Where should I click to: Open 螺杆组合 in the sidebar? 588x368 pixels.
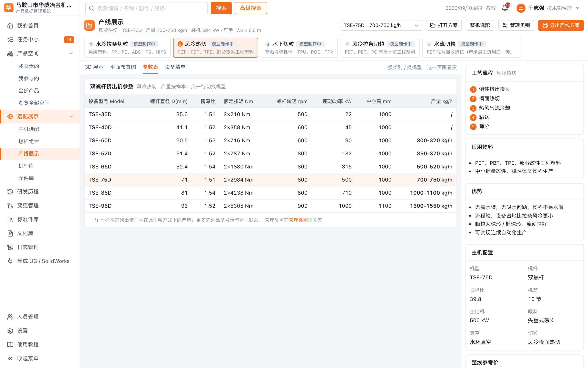[x=29, y=141]
